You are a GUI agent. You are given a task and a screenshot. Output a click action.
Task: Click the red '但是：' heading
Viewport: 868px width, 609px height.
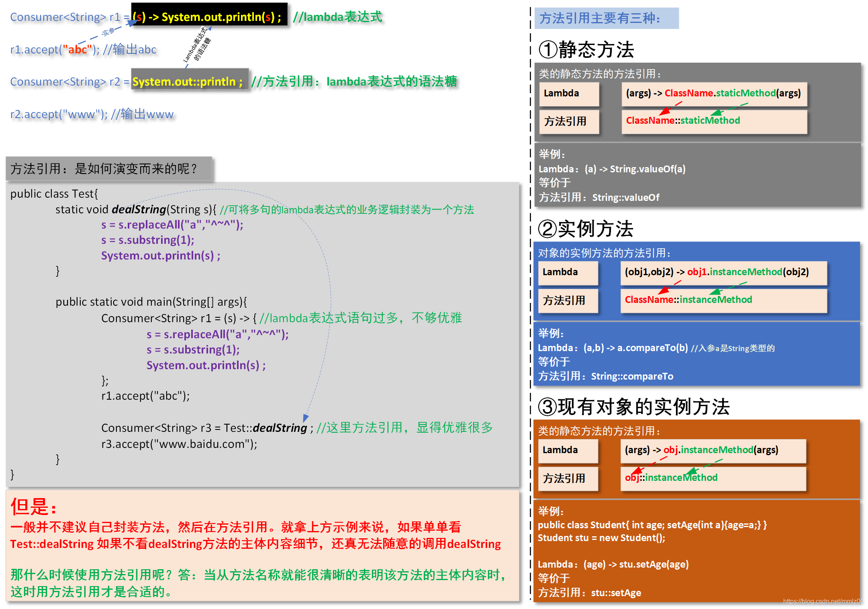[x=34, y=507]
